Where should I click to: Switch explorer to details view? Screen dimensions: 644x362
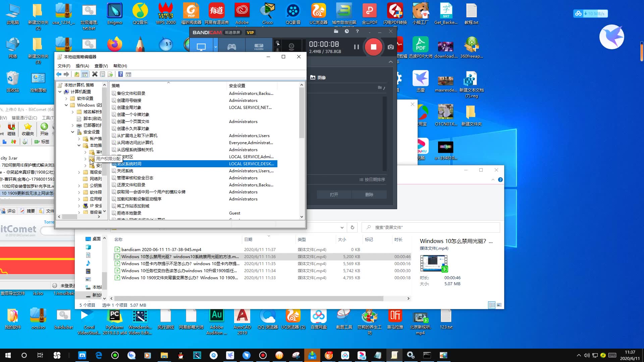pyautogui.click(x=492, y=305)
